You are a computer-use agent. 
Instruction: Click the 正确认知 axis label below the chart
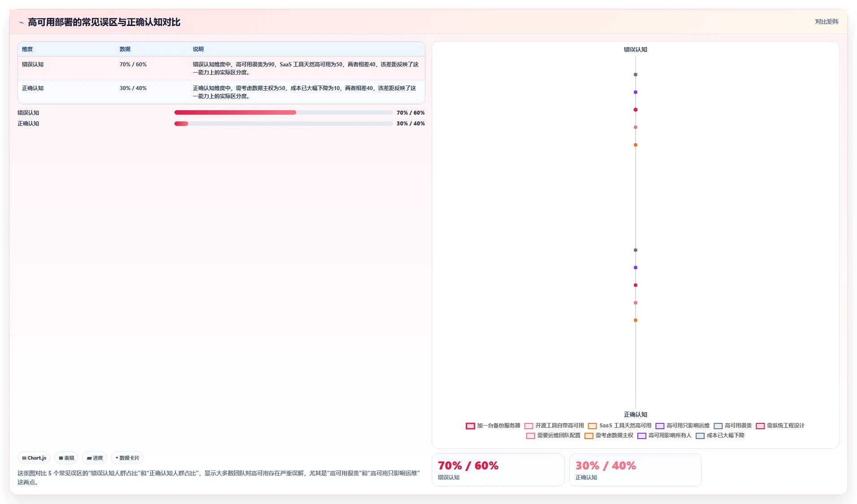(x=635, y=415)
